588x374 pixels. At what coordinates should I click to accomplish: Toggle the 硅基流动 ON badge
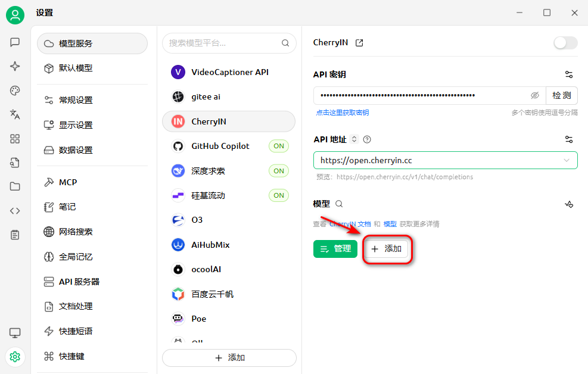coord(279,195)
